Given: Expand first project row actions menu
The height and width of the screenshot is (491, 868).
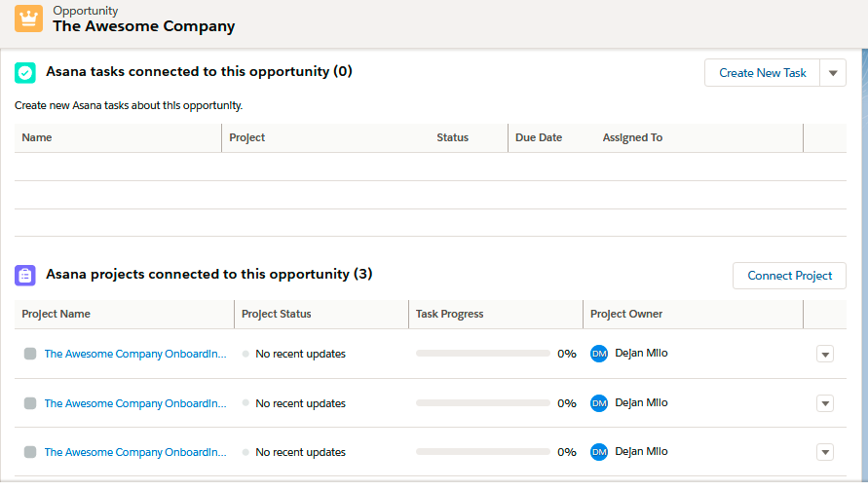Looking at the screenshot, I should 825,355.
